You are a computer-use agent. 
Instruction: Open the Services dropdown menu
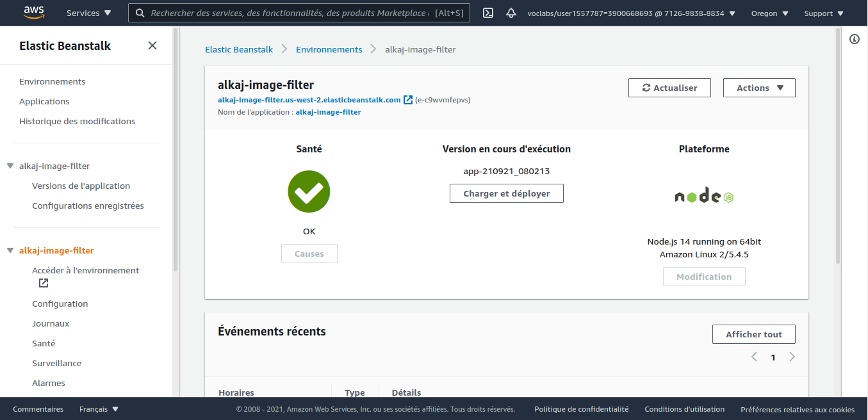(x=89, y=13)
